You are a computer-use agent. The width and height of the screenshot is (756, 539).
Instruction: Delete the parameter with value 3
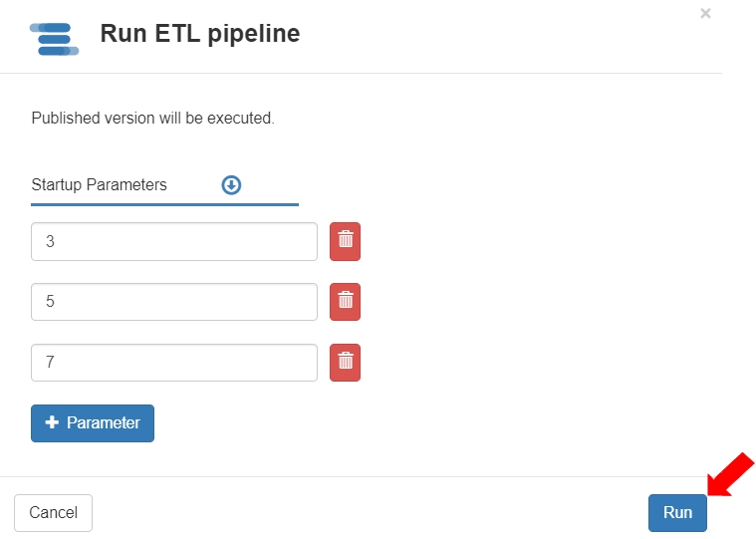(x=345, y=241)
